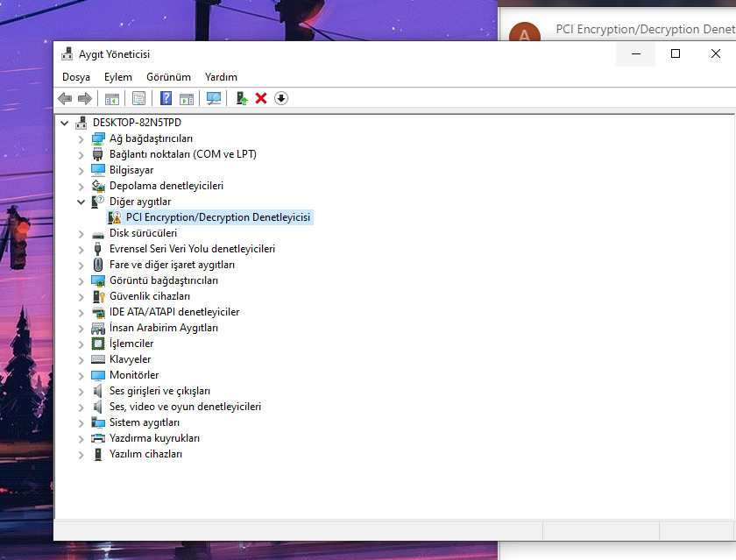Screen dimensions: 736x560
Task: Collapse the DESKTOP-82N5TPD root node
Action: [65, 123]
